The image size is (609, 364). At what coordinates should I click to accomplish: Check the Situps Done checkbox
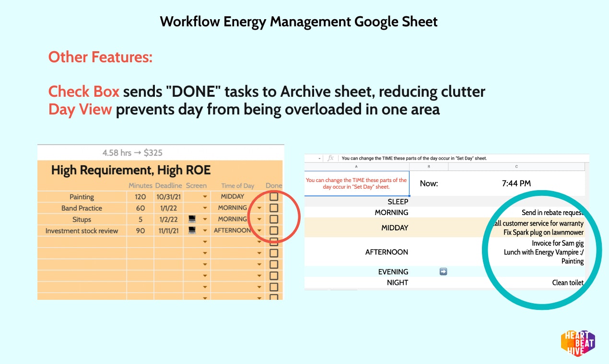[x=273, y=219]
